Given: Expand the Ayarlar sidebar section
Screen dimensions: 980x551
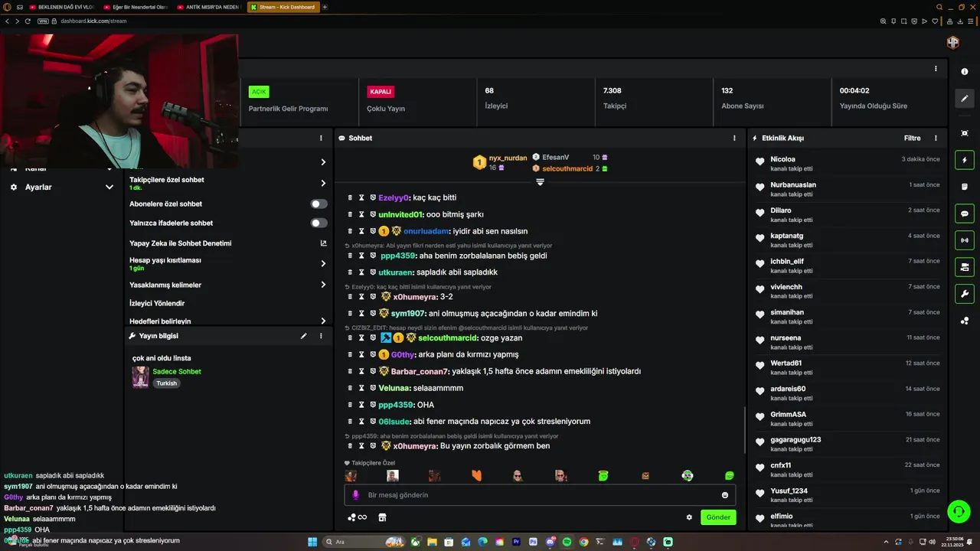Looking at the screenshot, I should (109, 187).
